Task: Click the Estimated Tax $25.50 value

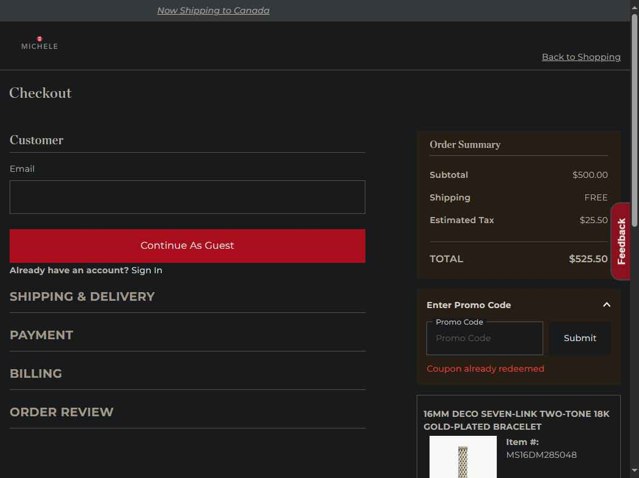Action: click(x=593, y=220)
